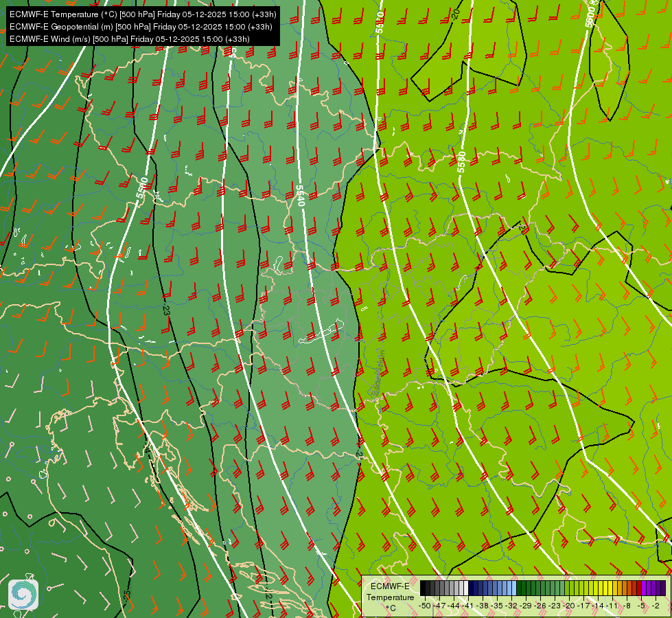This screenshot has height=618, width=672.
Task: Click the light blue legend swatch left of -32
Action: point(509,588)
